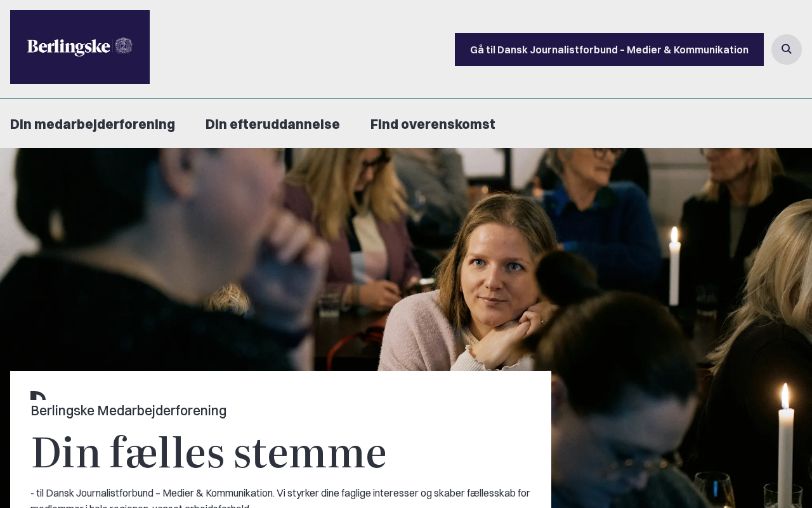The image size is (812, 508).
Task: Click the white card containing the headline
Action: click(x=280, y=439)
